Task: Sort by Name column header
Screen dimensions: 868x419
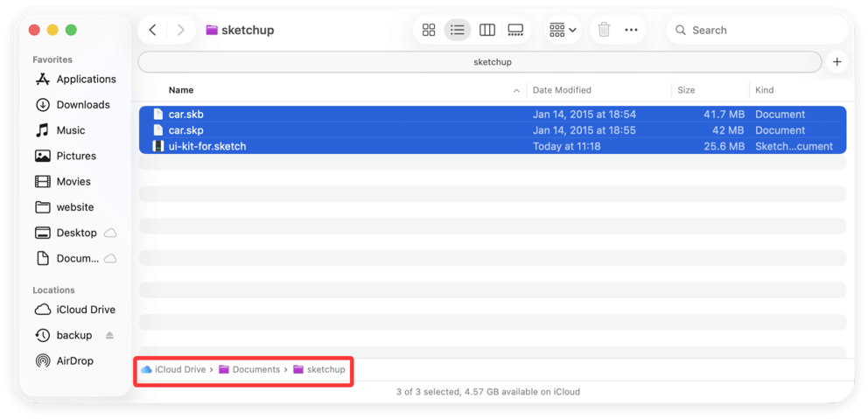Action: 181,90
